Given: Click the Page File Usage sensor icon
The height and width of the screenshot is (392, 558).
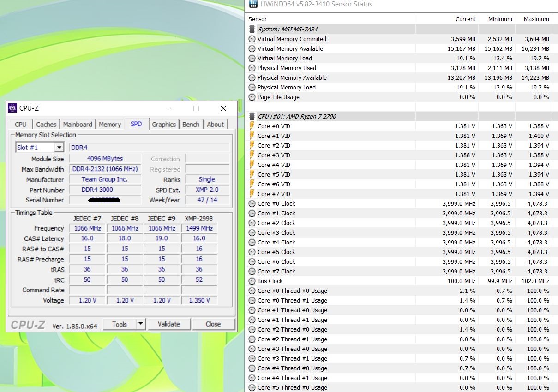Looking at the screenshot, I should 252,97.
